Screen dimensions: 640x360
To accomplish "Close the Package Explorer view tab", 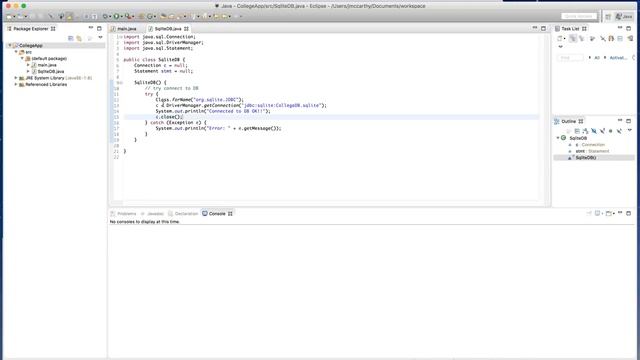I will tap(53, 29).
